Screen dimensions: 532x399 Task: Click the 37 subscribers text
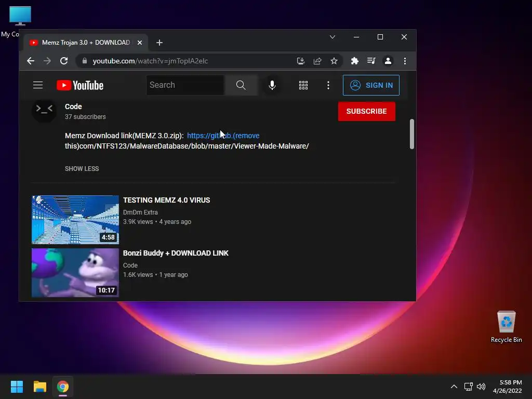(85, 117)
